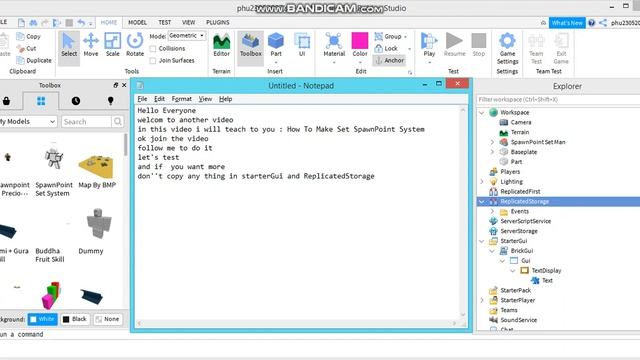
Task: Lock the selected part
Action: [x=386, y=48]
